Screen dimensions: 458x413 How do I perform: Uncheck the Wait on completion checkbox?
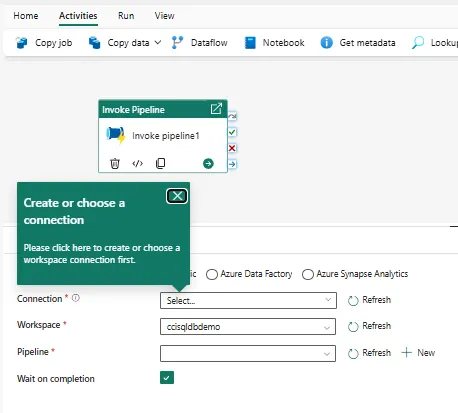[x=167, y=378]
